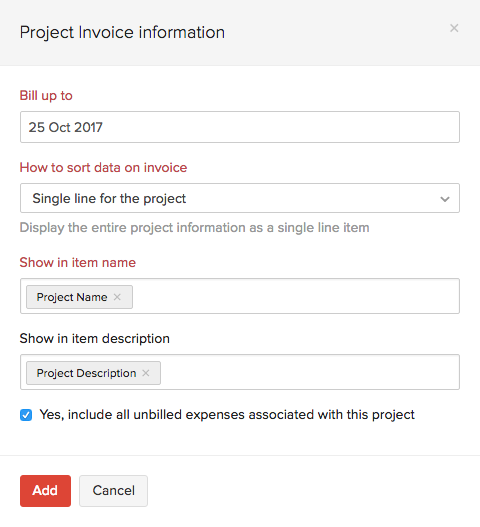The width and height of the screenshot is (480, 527).
Task: Uncheck include all unbilled expenses checkbox
Action: [26, 415]
